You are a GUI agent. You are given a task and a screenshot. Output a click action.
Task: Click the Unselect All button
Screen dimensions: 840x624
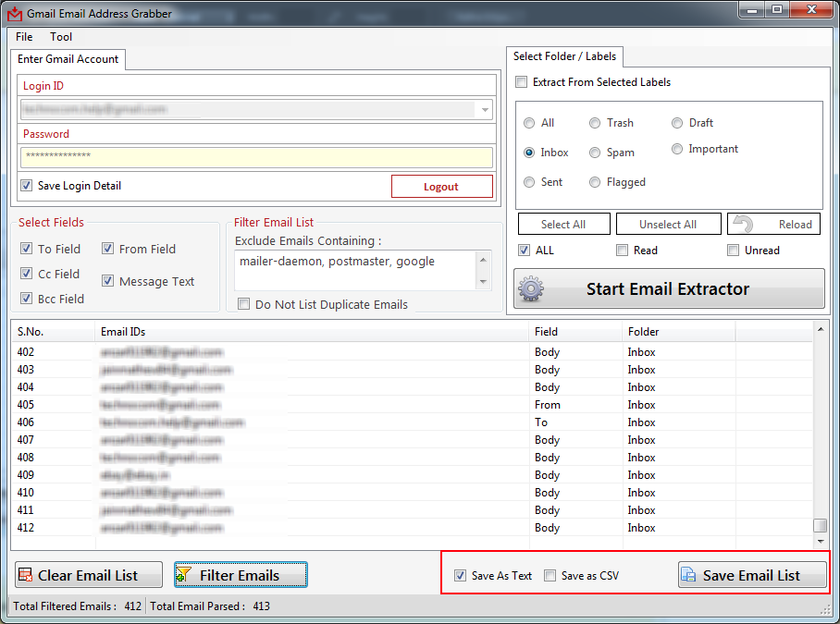[x=668, y=225]
